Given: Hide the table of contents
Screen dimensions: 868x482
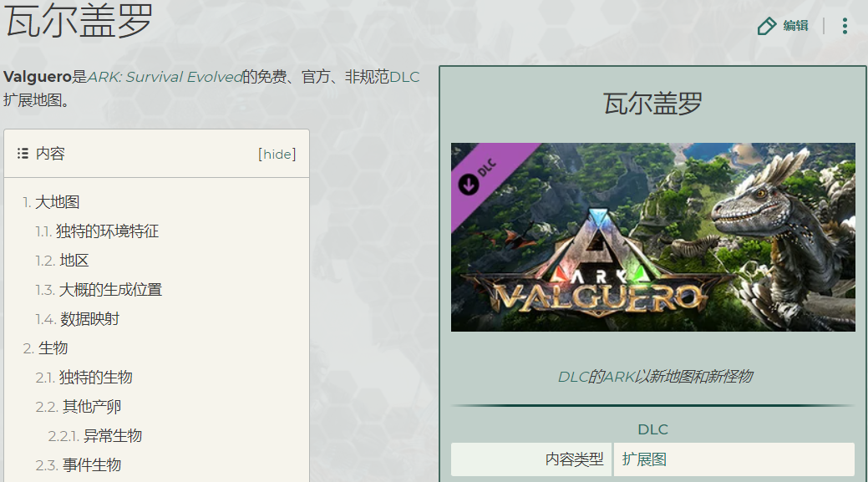Looking at the screenshot, I should (277, 154).
